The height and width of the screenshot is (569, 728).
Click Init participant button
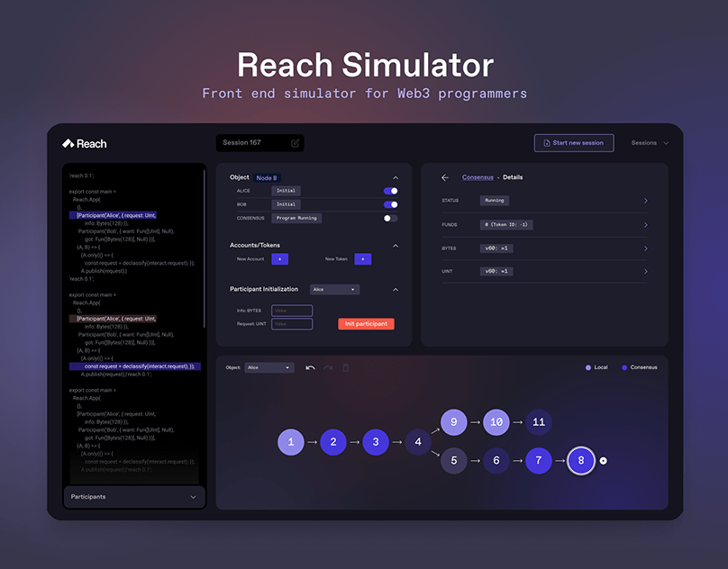point(366,324)
